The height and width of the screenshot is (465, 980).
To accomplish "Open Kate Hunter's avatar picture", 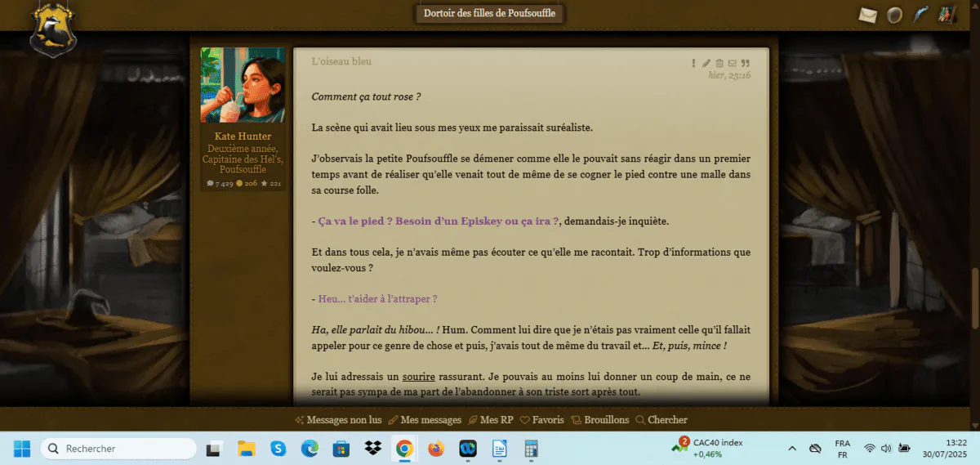I will pos(243,85).
